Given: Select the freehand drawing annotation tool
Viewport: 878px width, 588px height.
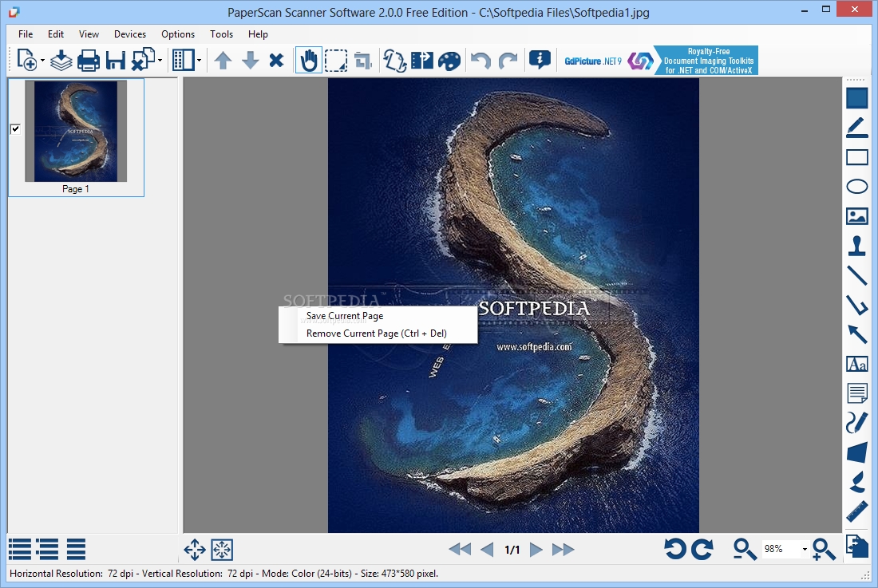Looking at the screenshot, I should click(856, 422).
